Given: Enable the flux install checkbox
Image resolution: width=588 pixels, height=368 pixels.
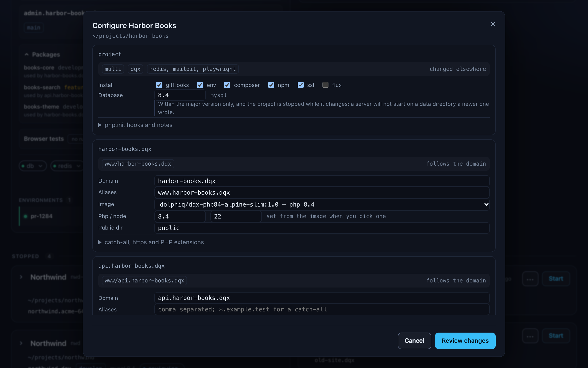Looking at the screenshot, I should click(x=325, y=85).
